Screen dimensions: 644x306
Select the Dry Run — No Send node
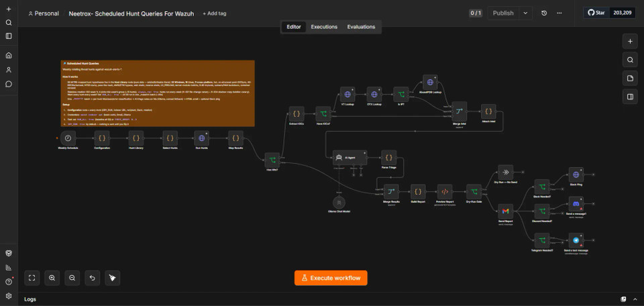506,172
